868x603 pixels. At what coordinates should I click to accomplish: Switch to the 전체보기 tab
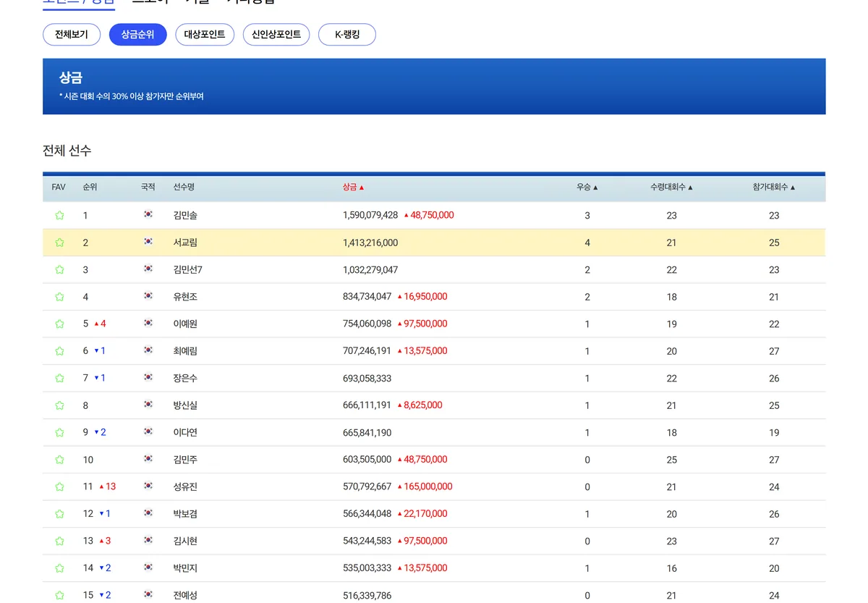72,35
